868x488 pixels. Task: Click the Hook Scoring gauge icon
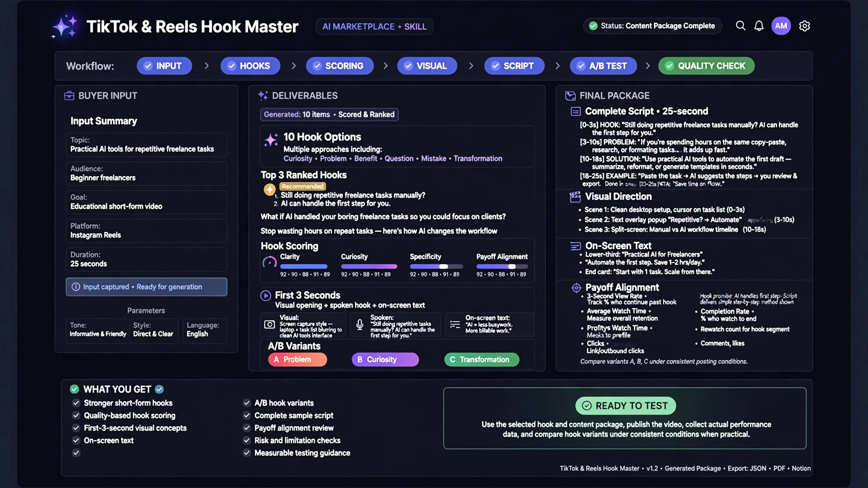(270, 263)
